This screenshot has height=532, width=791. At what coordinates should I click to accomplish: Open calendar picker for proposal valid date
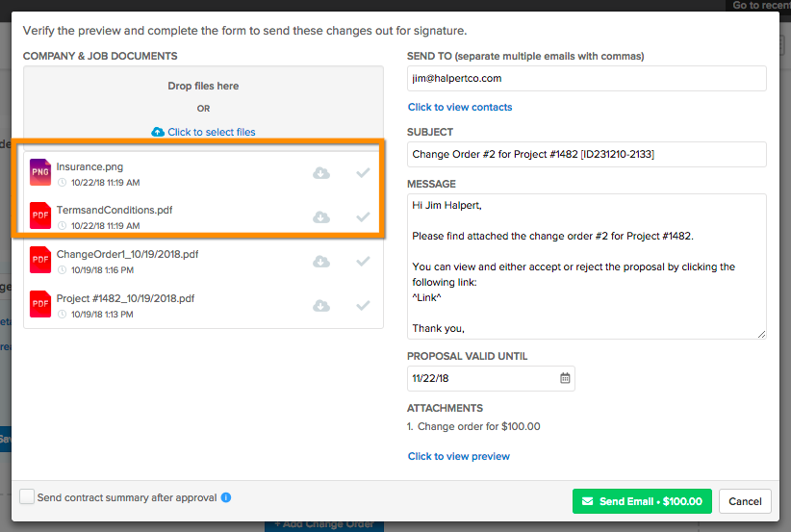tap(566, 378)
